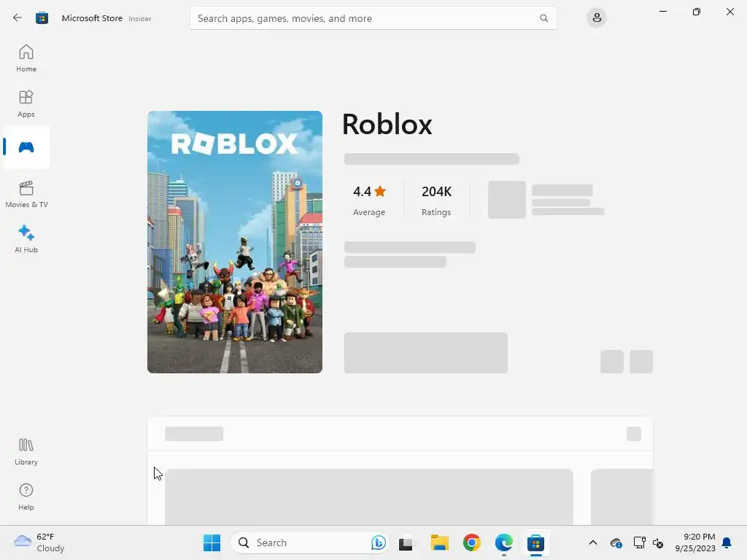747x560 pixels.
Task: Select the Gaming controller sidebar item
Action: (x=26, y=147)
